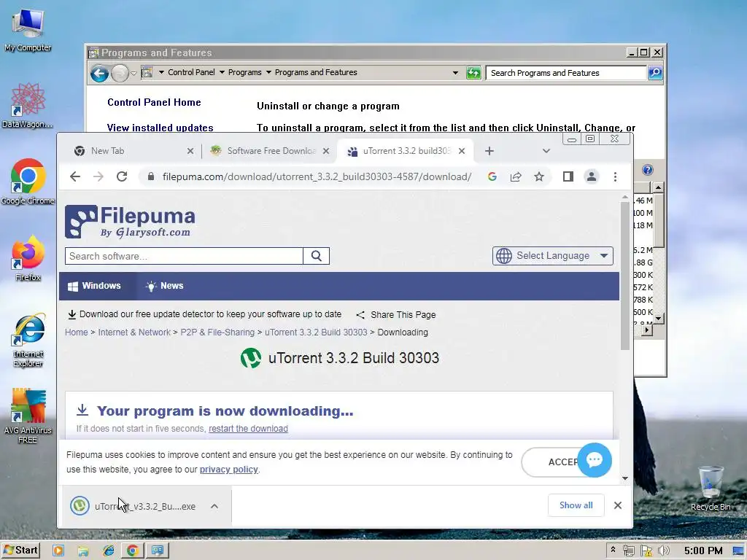Expand Programs breadcrumb arrow
Image resolution: width=747 pixels, height=560 pixels.
click(x=268, y=72)
